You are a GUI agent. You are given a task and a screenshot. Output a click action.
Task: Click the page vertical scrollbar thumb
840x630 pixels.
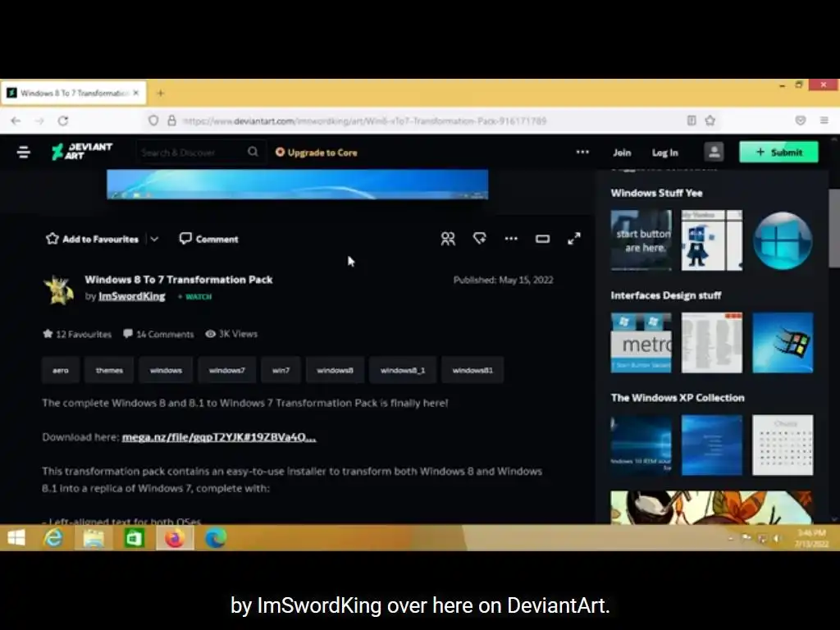pos(834,228)
